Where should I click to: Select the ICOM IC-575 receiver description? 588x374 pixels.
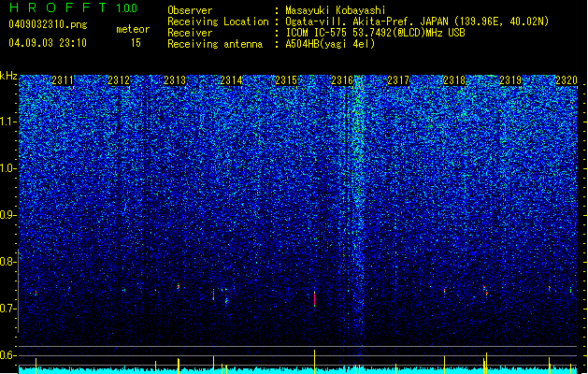pyautogui.click(x=375, y=33)
